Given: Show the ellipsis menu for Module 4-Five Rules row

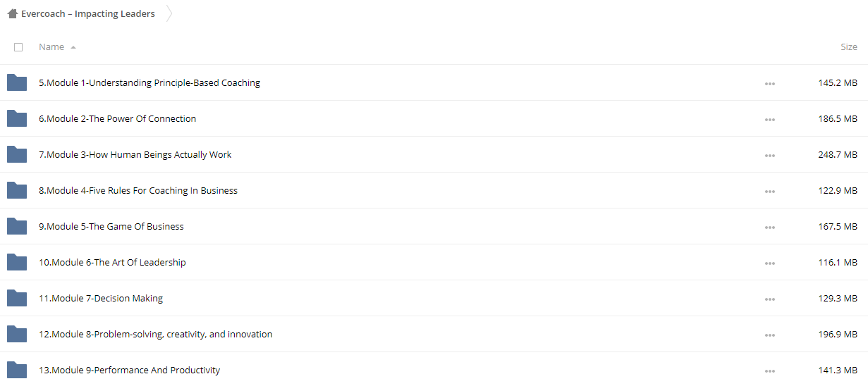Looking at the screenshot, I should pos(769,192).
